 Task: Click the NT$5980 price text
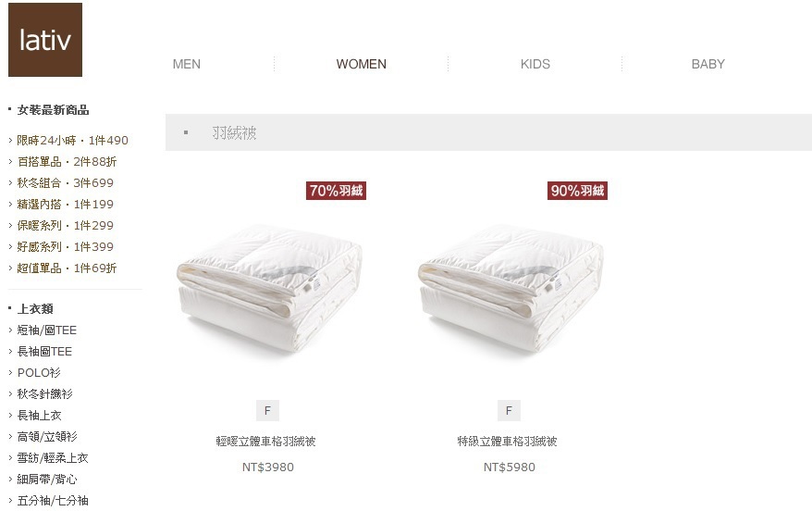[x=509, y=467]
